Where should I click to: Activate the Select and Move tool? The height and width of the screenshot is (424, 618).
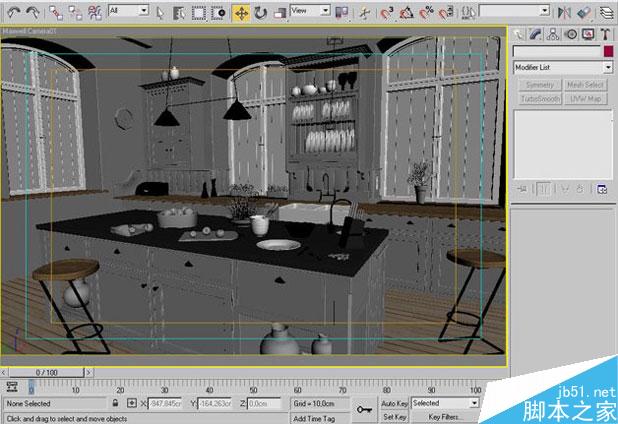click(x=241, y=13)
